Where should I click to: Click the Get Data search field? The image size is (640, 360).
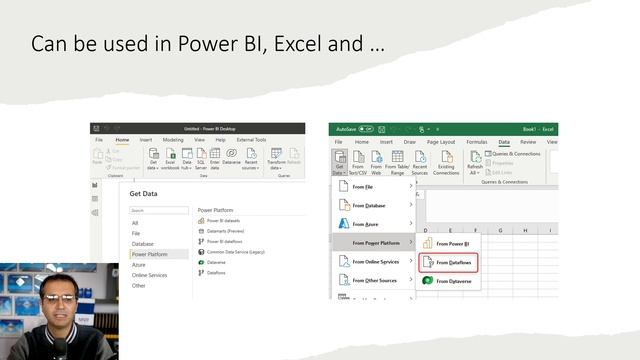pos(159,211)
